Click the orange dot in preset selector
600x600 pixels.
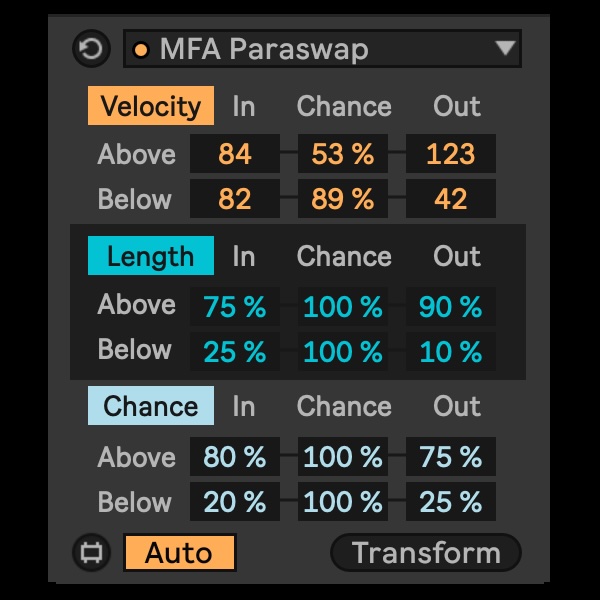(x=141, y=50)
